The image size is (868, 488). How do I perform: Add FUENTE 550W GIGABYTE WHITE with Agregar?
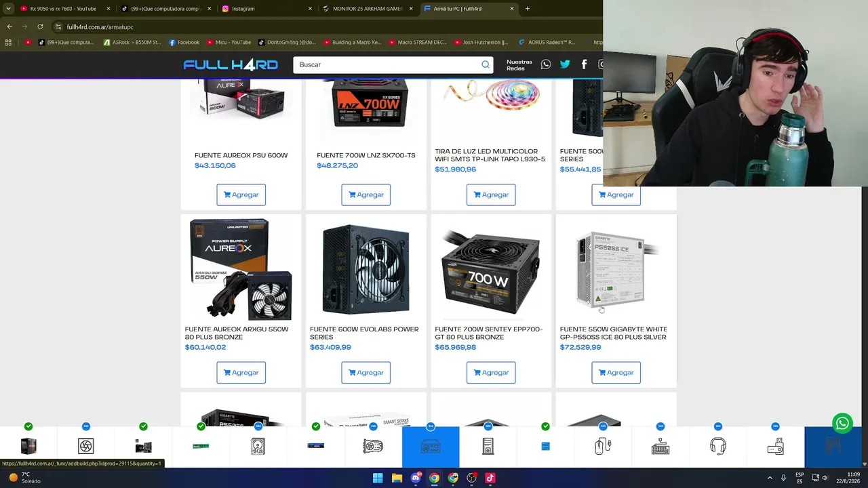(x=616, y=372)
